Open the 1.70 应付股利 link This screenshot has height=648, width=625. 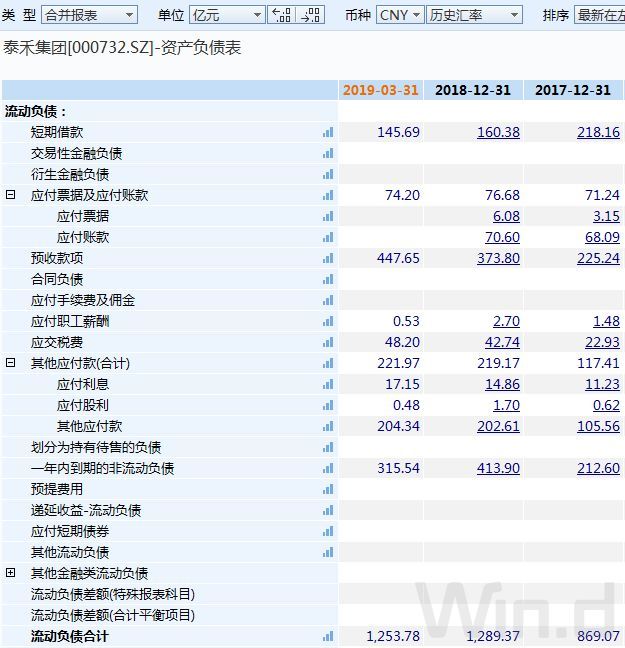click(506, 405)
